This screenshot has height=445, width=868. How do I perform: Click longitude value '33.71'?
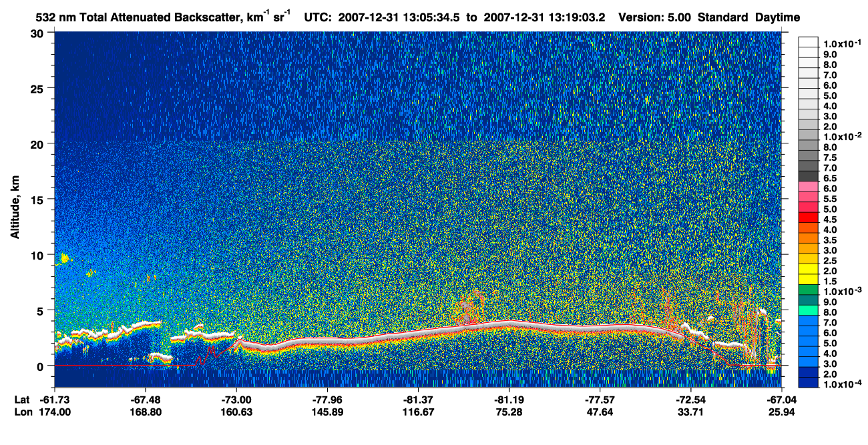pos(690,412)
